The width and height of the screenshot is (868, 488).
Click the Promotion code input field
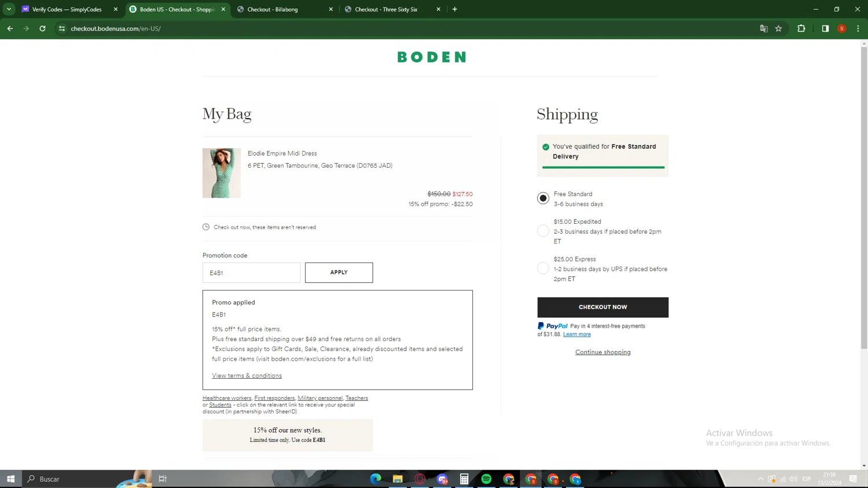tap(252, 272)
